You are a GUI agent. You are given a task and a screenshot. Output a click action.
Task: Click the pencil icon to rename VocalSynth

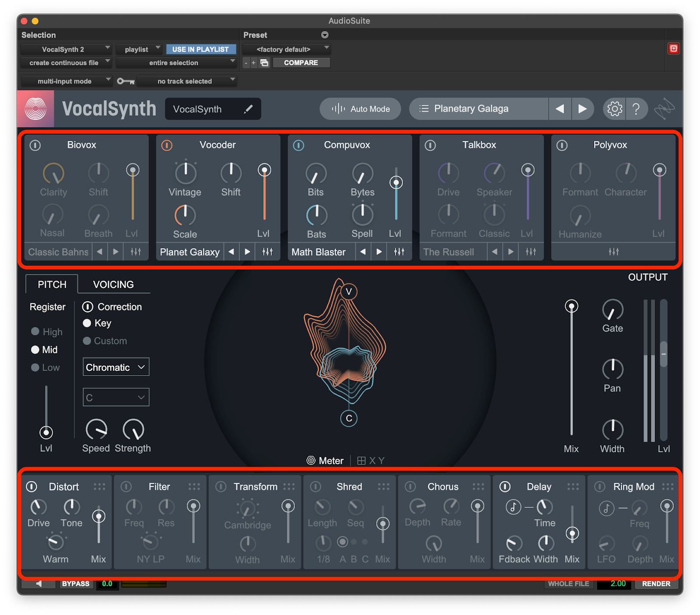[248, 109]
